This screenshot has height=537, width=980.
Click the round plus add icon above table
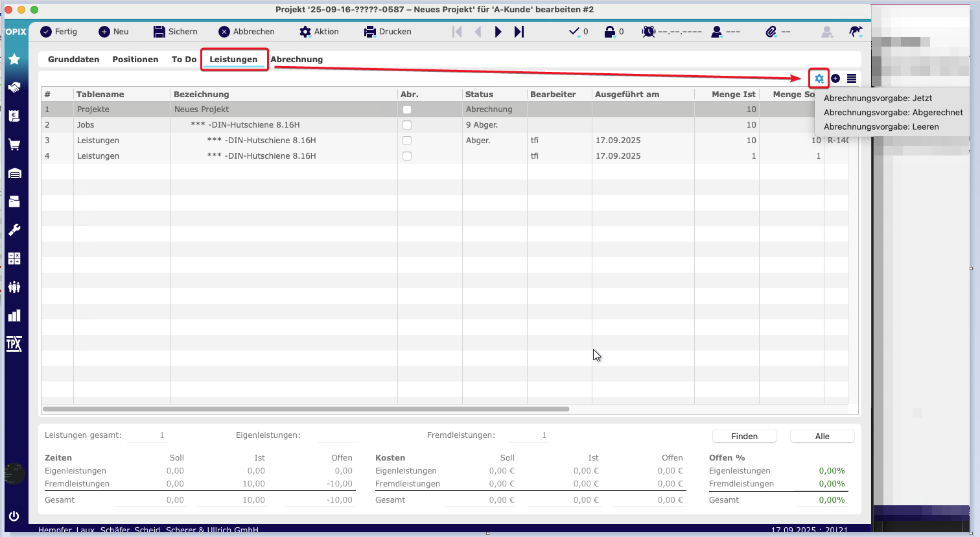point(835,78)
